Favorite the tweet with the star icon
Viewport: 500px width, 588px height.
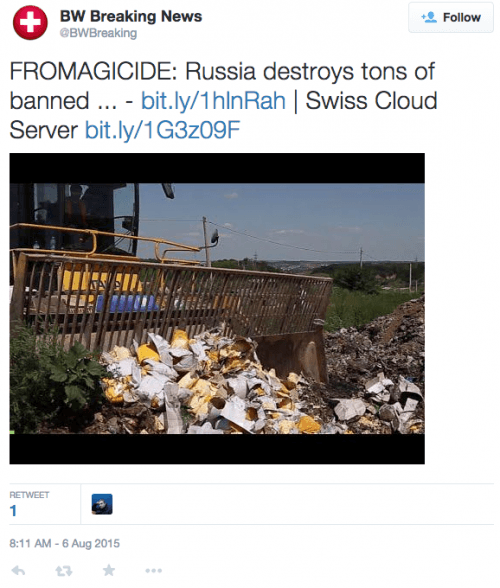coord(109,570)
